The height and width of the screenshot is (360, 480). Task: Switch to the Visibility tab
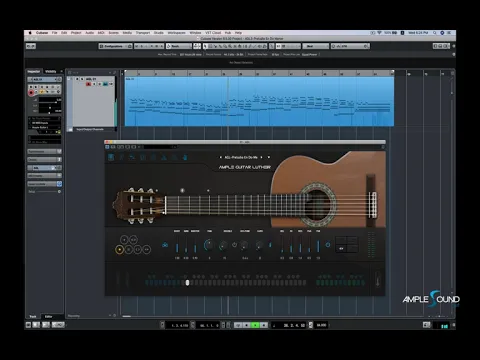click(x=51, y=71)
